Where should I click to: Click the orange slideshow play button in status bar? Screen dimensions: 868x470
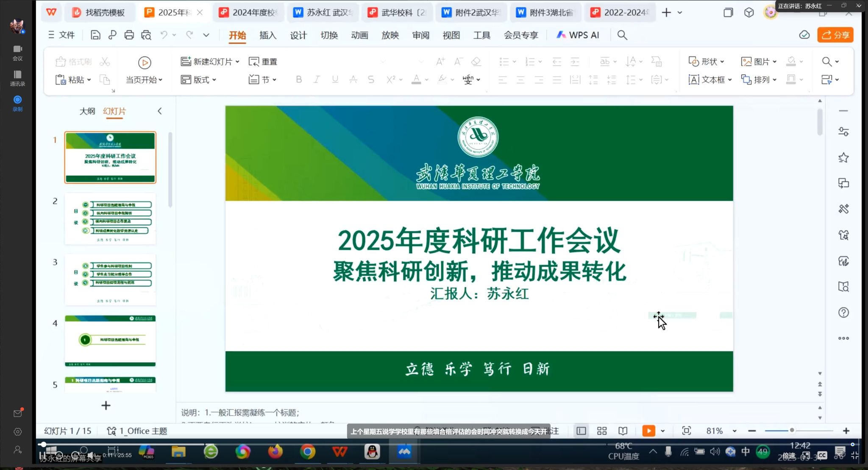pyautogui.click(x=648, y=431)
